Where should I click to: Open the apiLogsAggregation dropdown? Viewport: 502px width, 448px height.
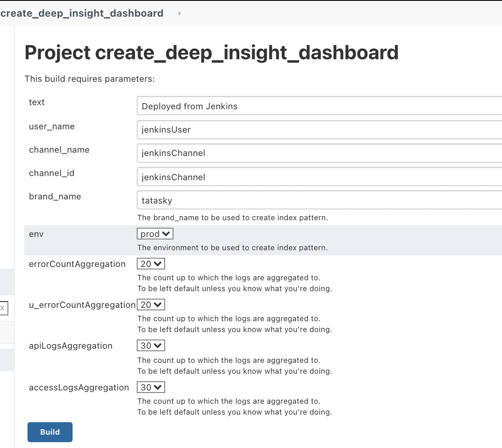[x=151, y=346]
